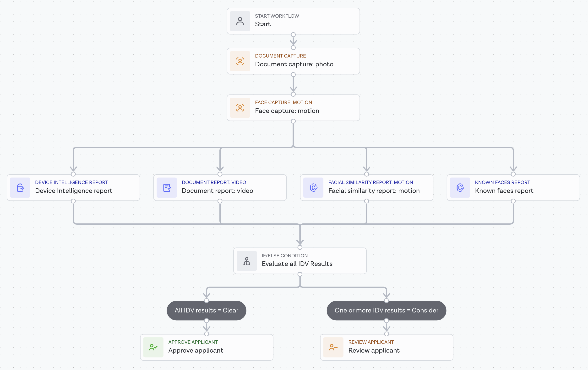Click the Facial similarity fingerprint icon
The image size is (588, 370).
tap(313, 188)
